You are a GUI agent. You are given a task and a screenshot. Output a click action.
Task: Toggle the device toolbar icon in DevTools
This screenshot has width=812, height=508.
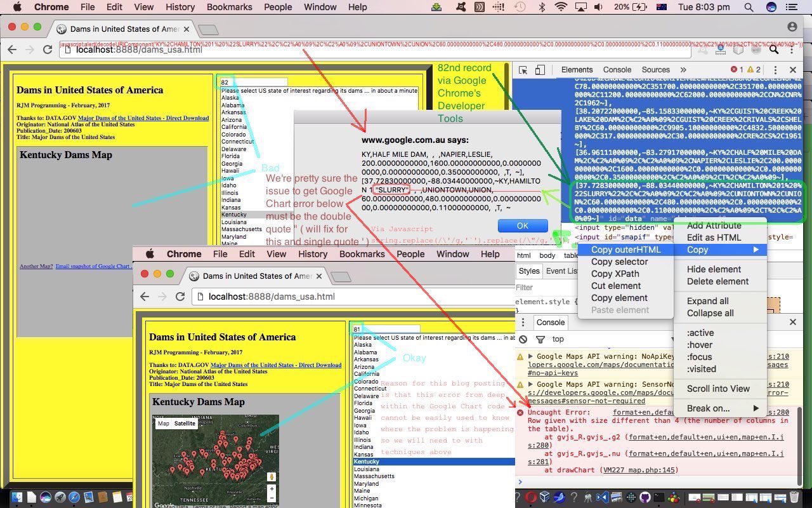pyautogui.click(x=540, y=70)
